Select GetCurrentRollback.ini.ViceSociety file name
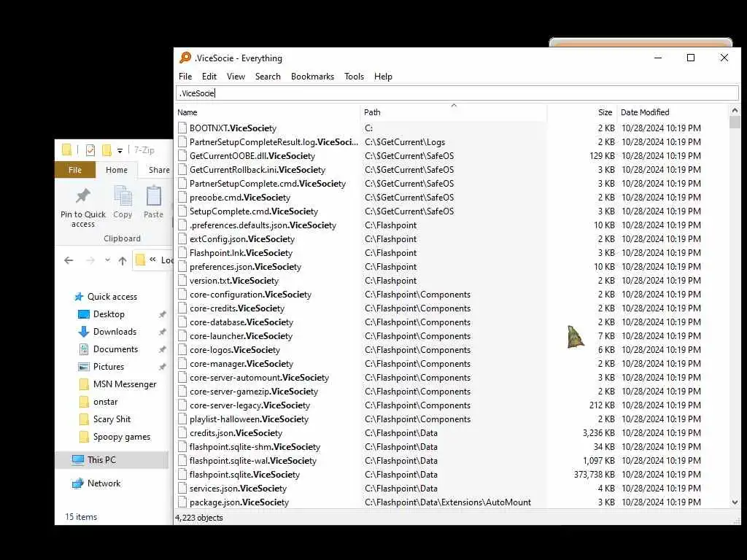The image size is (747, 560). pos(258,169)
